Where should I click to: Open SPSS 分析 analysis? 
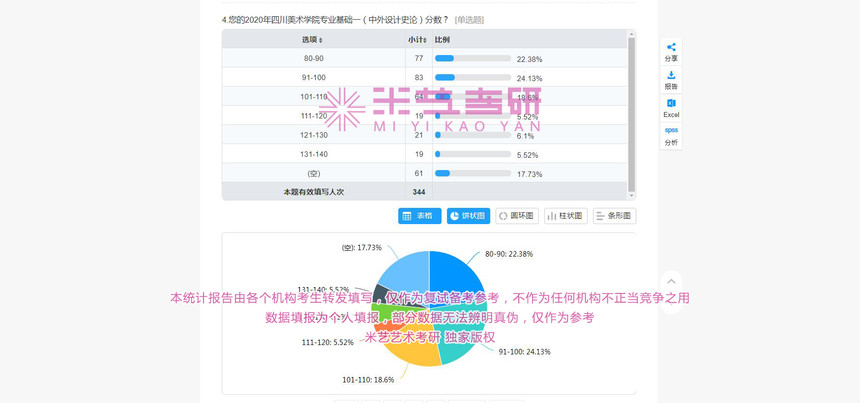coord(671,136)
